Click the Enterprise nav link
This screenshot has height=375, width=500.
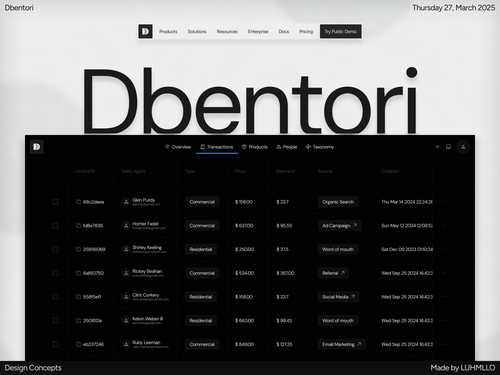(258, 31)
